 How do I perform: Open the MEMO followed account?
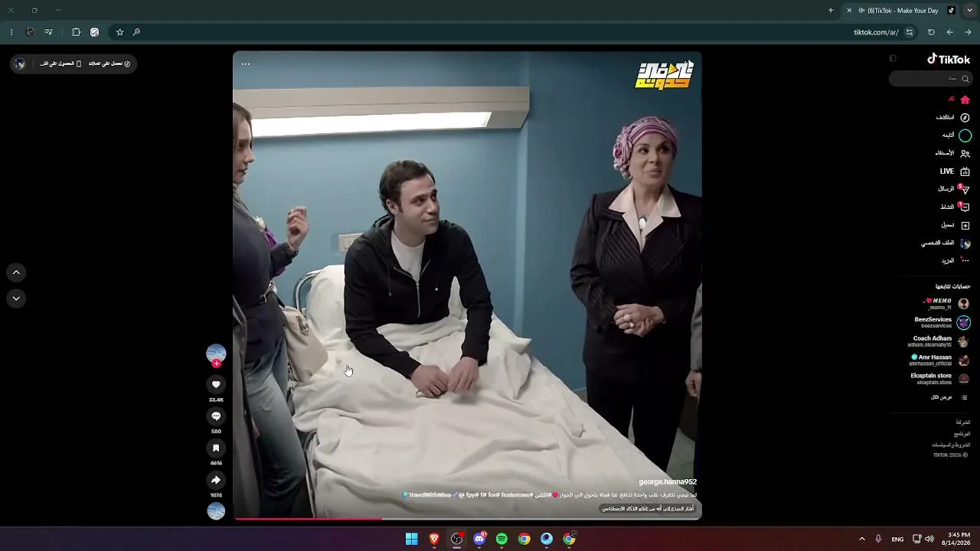point(947,304)
